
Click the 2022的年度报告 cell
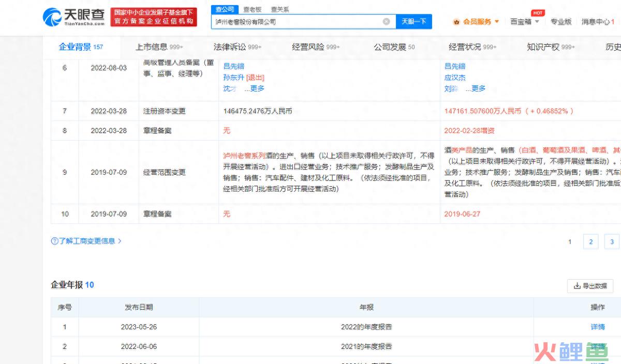pos(366,327)
